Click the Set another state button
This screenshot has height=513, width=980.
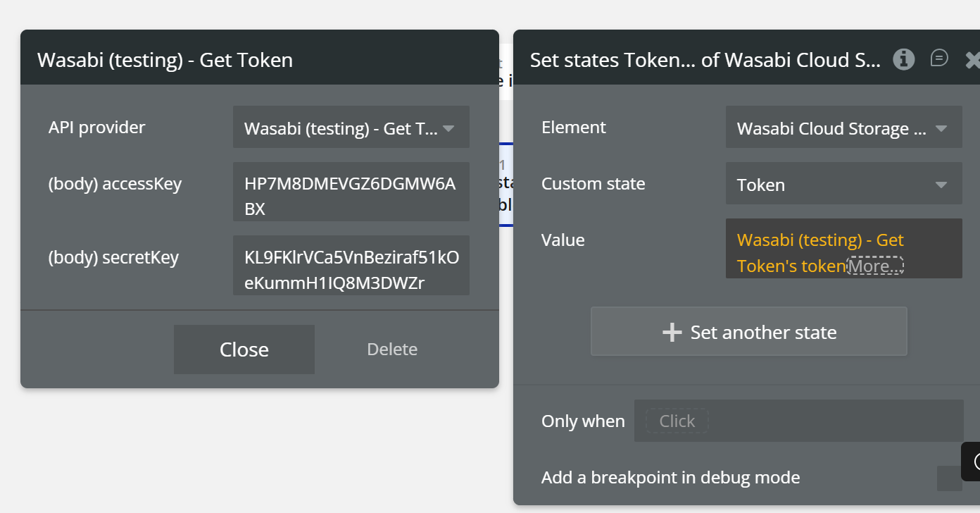(748, 332)
